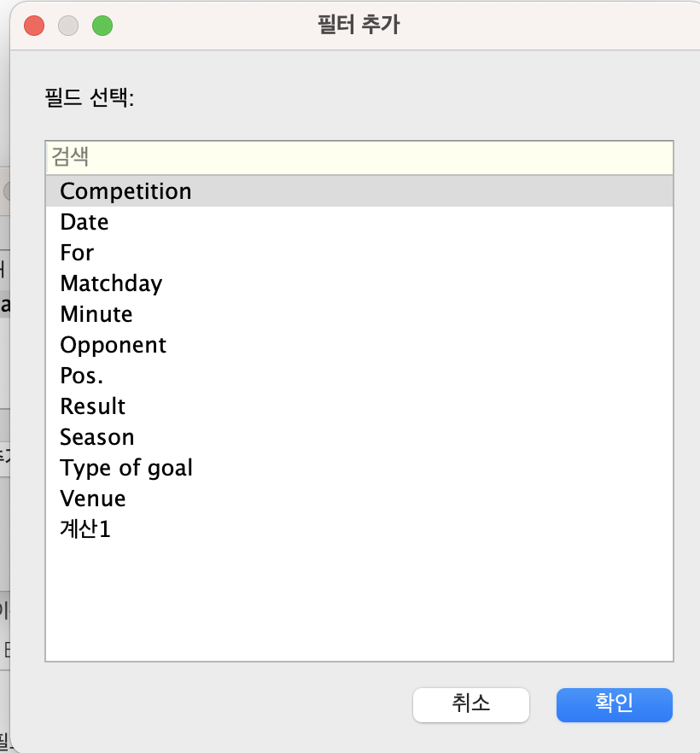
Task: Pick the Result field
Action: (93, 406)
